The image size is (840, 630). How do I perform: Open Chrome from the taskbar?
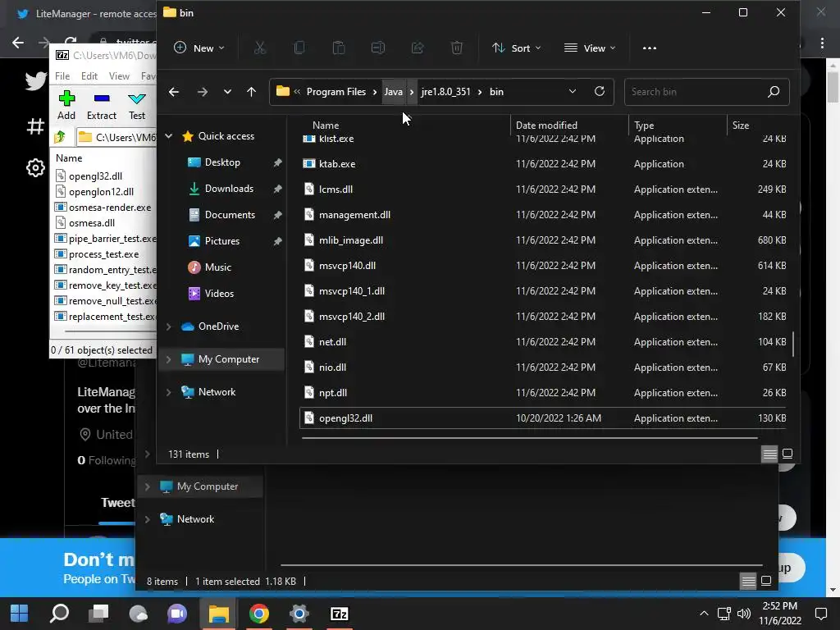(x=258, y=614)
